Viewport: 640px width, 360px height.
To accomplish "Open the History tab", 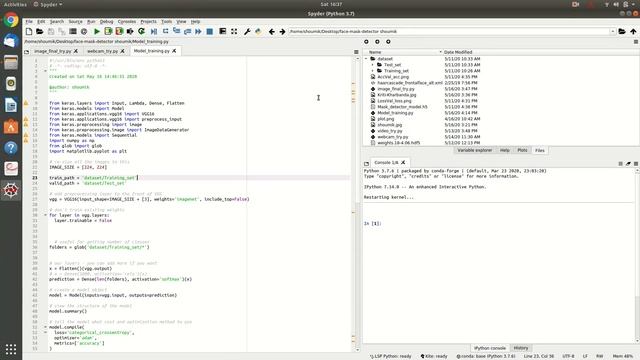I will [520, 348].
